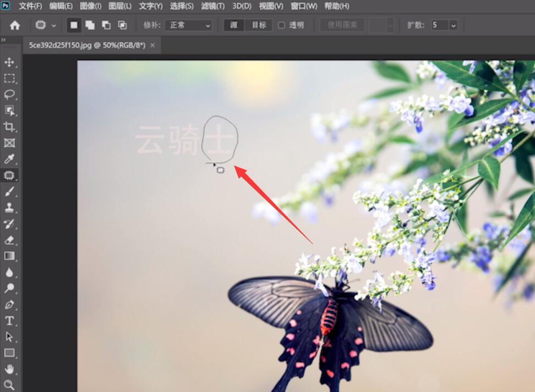Image resolution: width=535 pixels, height=392 pixels.
Task: Choose Subtract from Selection mode
Action: point(106,25)
